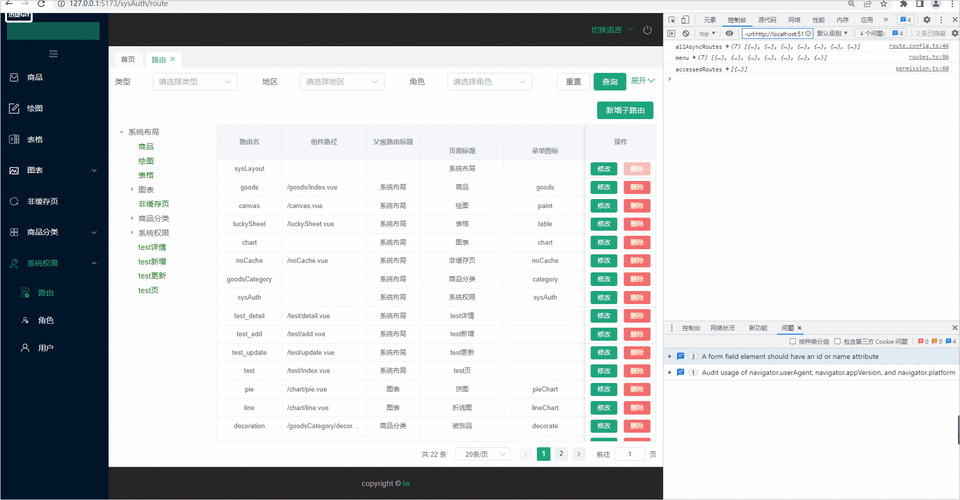Open DevTools three-dot more options menu
Image resolution: width=960 pixels, height=500 pixels.
tap(941, 20)
